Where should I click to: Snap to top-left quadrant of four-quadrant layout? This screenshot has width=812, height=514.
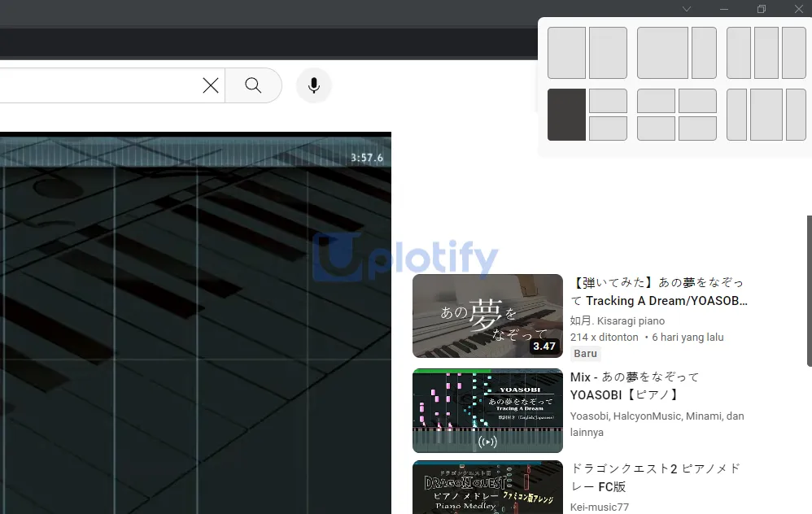click(656, 101)
